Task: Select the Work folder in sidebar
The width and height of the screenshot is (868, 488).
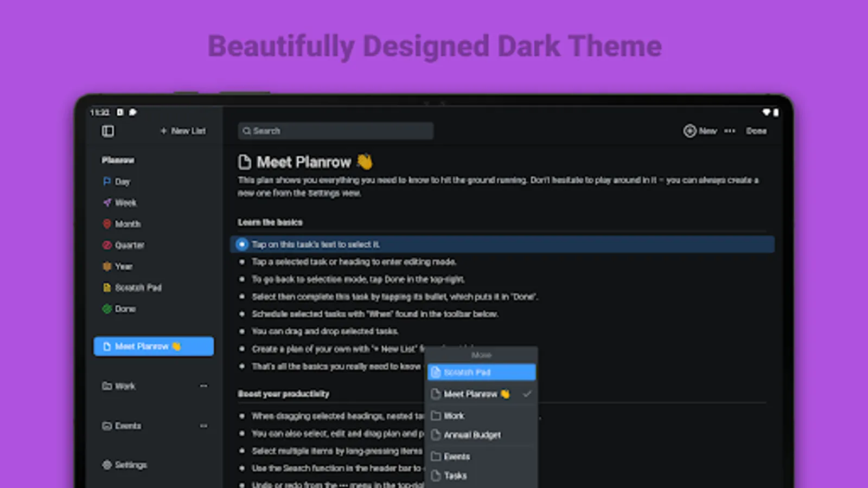Action: [x=119, y=386]
